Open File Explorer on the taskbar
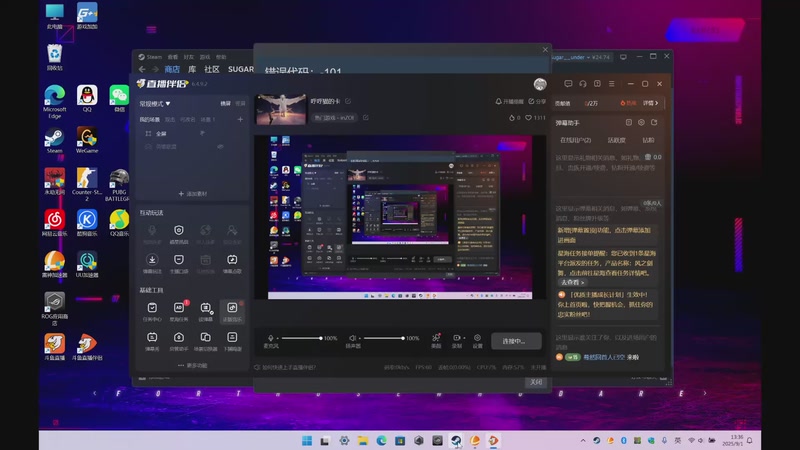Screen dimensions: 800x450 pos(363,440)
